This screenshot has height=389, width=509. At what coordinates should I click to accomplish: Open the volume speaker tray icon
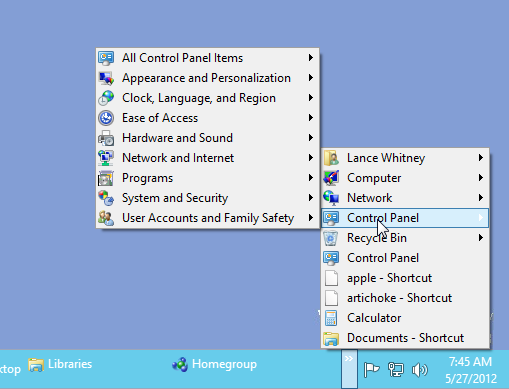420,370
